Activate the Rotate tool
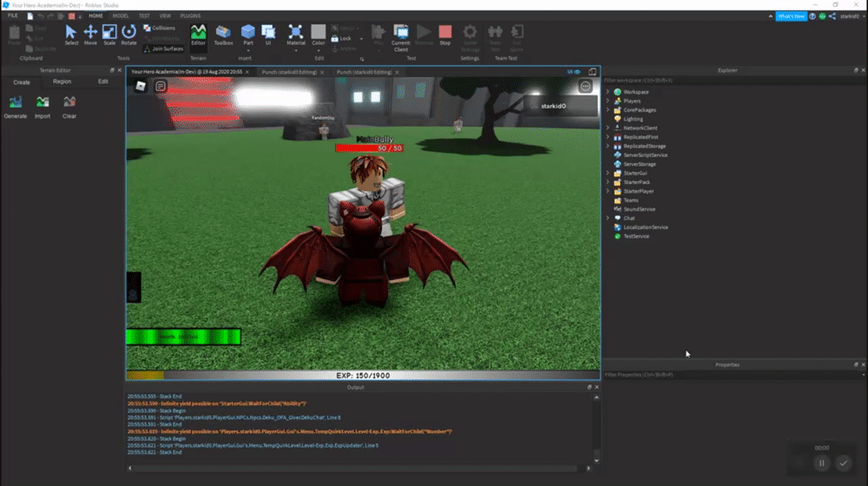Viewport: 868px width, 486px height. point(128,35)
